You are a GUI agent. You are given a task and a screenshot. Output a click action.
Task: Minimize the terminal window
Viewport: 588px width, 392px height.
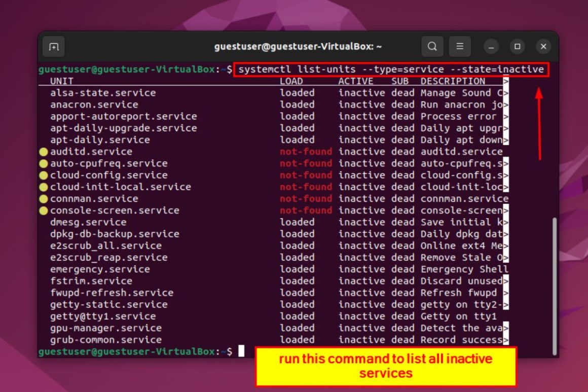click(x=491, y=46)
